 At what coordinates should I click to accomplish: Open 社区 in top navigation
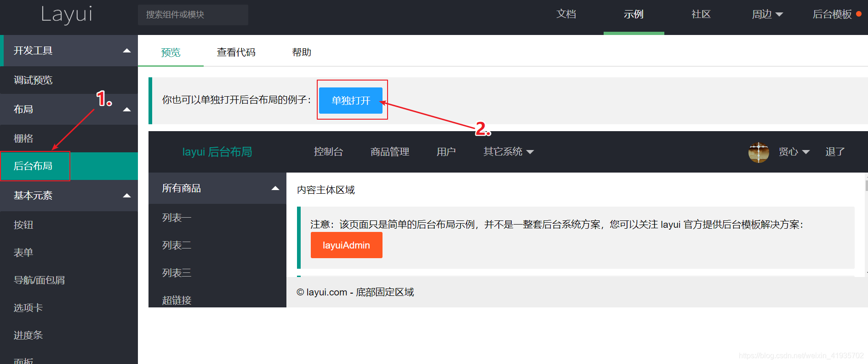pyautogui.click(x=701, y=14)
